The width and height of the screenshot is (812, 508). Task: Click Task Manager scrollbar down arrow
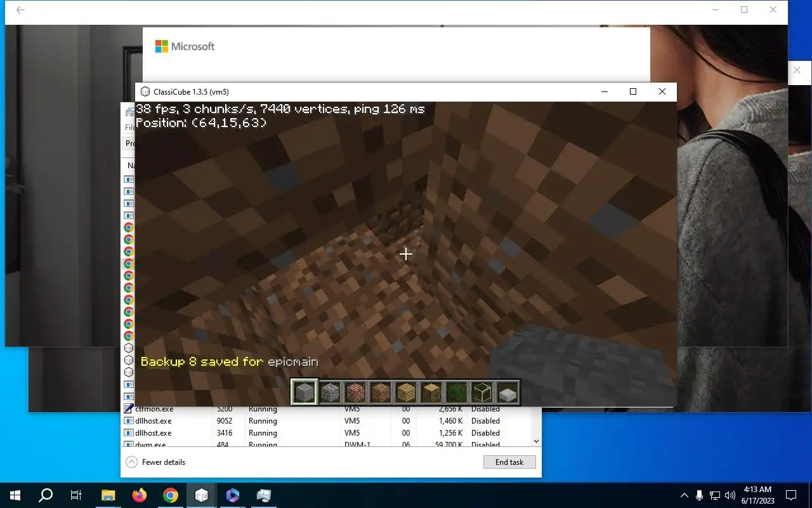[536, 441]
